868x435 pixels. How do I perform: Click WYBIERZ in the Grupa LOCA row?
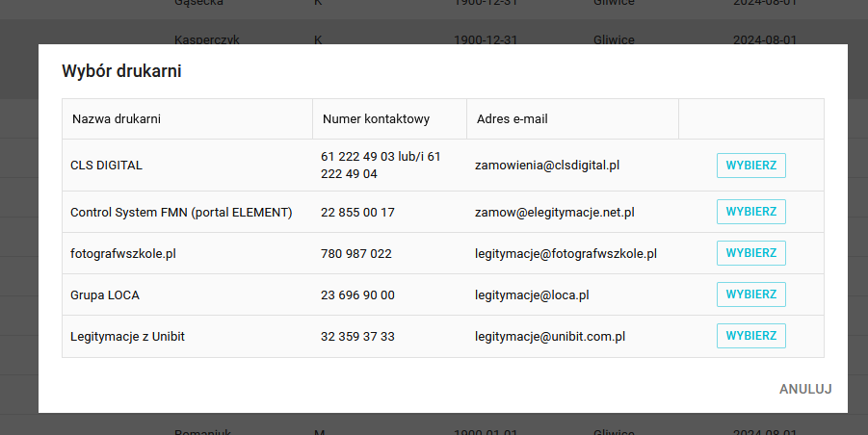pos(750,294)
